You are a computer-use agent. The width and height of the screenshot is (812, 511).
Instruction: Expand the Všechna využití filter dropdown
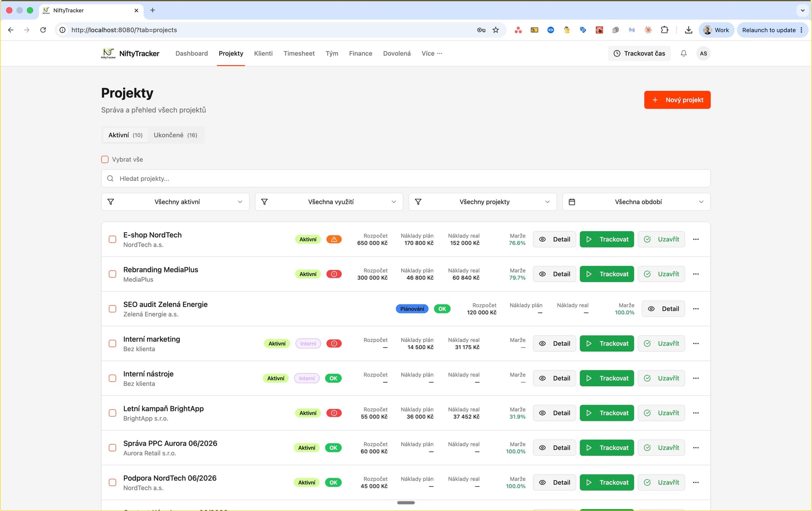tap(329, 202)
